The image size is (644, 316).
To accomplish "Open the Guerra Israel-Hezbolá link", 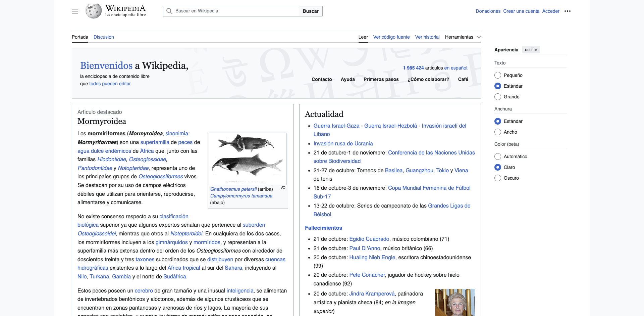I will coord(391,126).
